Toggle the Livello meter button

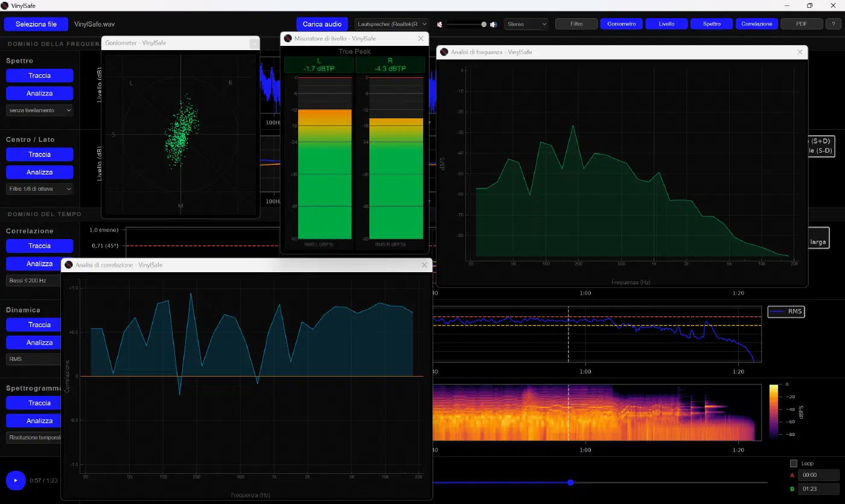point(666,24)
